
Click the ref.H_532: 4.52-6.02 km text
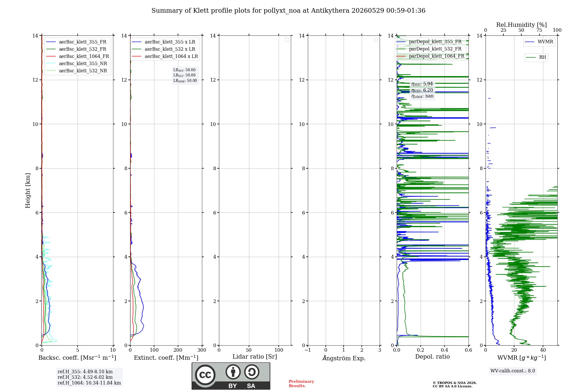pyautogui.click(x=85, y=377)
